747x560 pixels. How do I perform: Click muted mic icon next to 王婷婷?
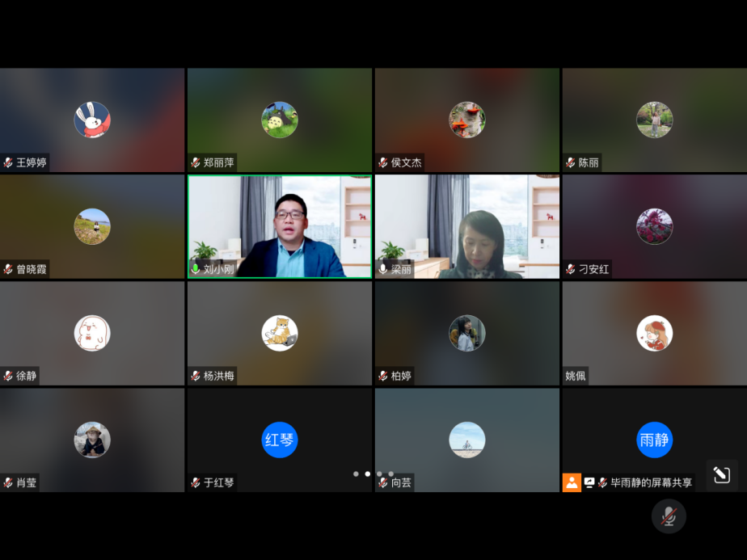coord(8,162)
